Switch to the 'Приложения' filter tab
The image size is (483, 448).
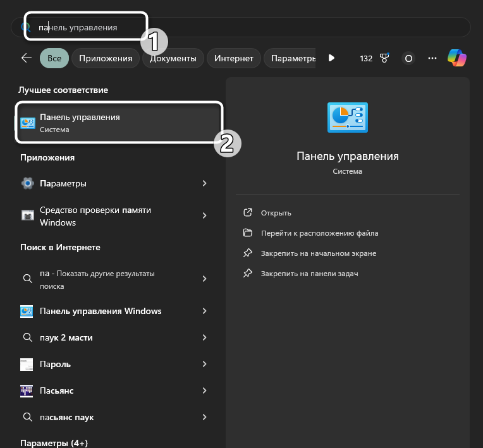coord(106,58)
